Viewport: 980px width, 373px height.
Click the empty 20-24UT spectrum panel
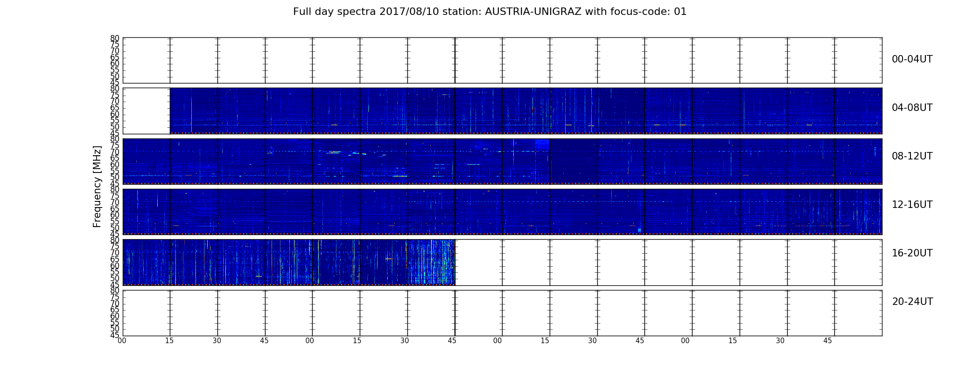[x=502, y=313]
